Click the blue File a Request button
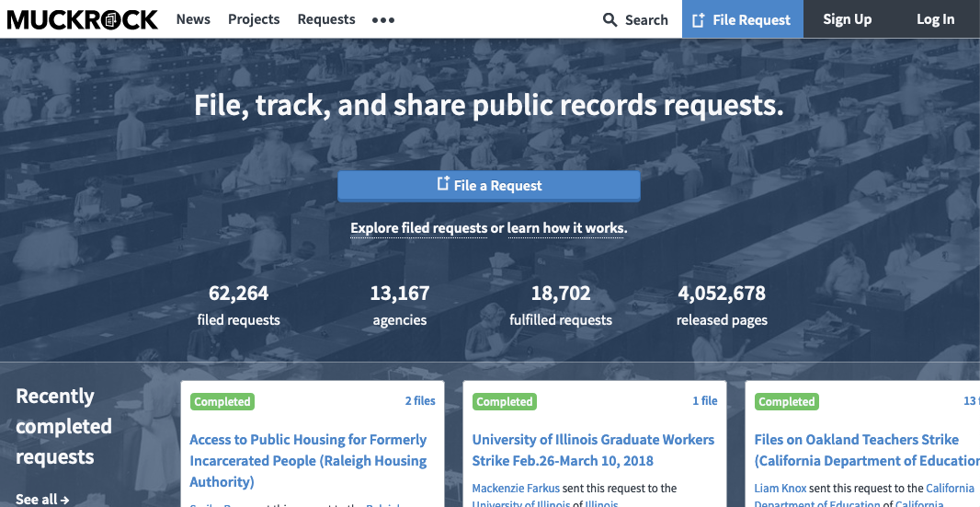This screenshot has width=980, height=507. coord(488,185)
